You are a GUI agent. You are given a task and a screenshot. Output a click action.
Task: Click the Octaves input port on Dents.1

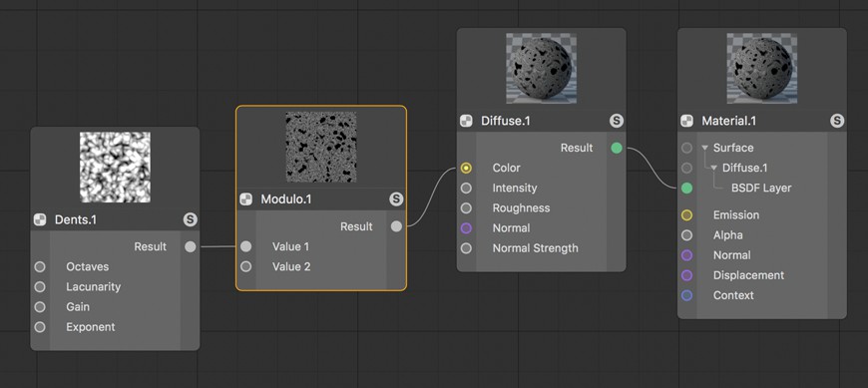40,266
